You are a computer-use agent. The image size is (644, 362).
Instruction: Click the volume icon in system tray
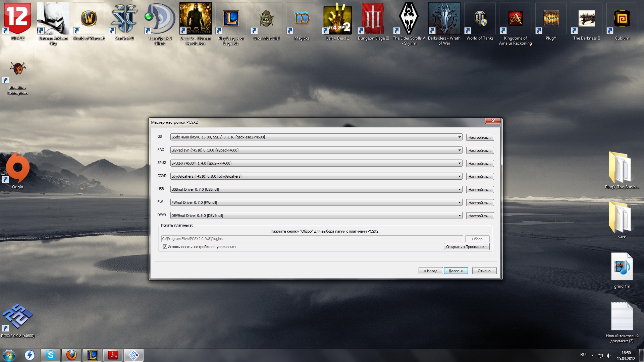coord(608,356)
